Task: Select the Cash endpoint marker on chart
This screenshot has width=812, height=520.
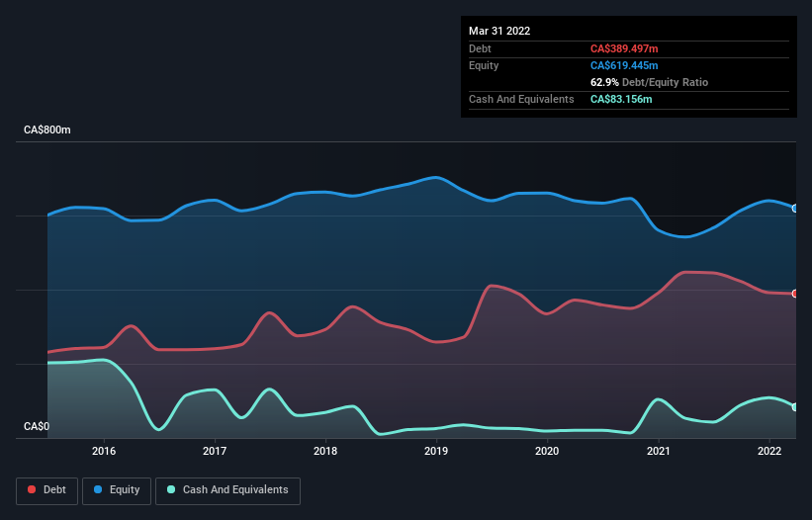Action: click(x=795, y=407)
